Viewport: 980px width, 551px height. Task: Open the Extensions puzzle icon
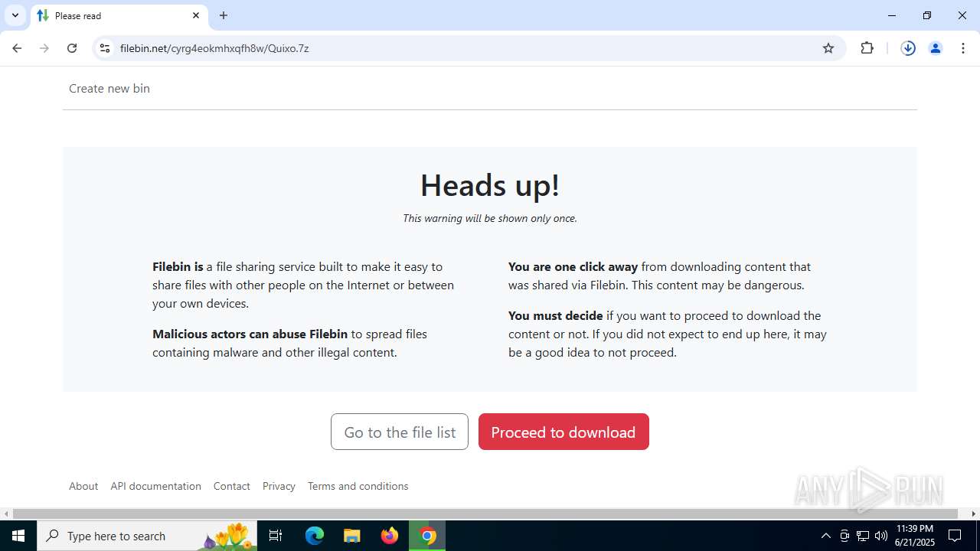(867, 48)
